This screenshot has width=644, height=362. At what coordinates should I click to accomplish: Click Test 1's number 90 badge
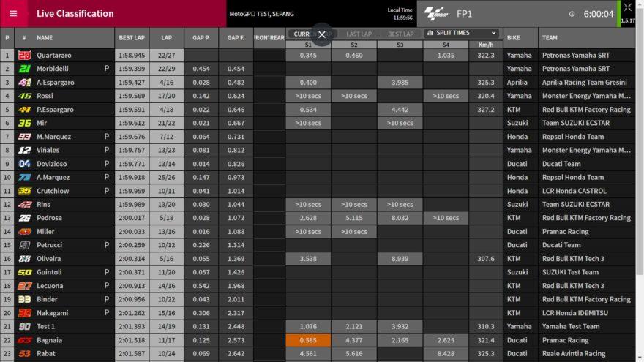pyautogui.click(x=25, y=326)
